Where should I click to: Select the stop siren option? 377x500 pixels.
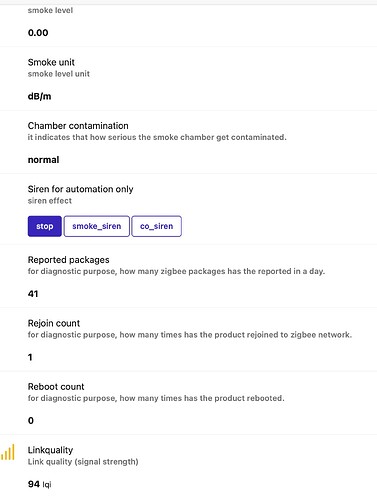coord(45,226)
